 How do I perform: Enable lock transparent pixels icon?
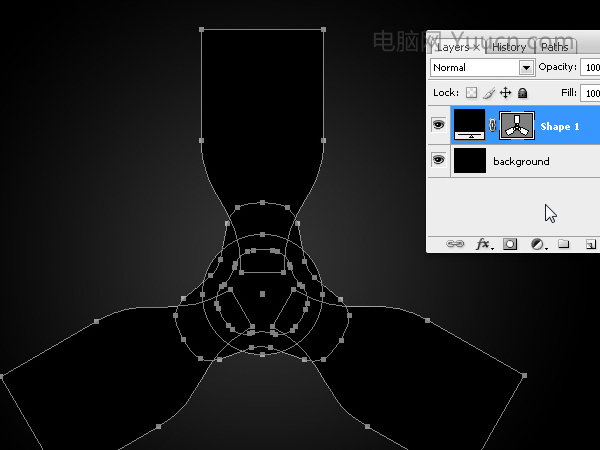[471, 93]
